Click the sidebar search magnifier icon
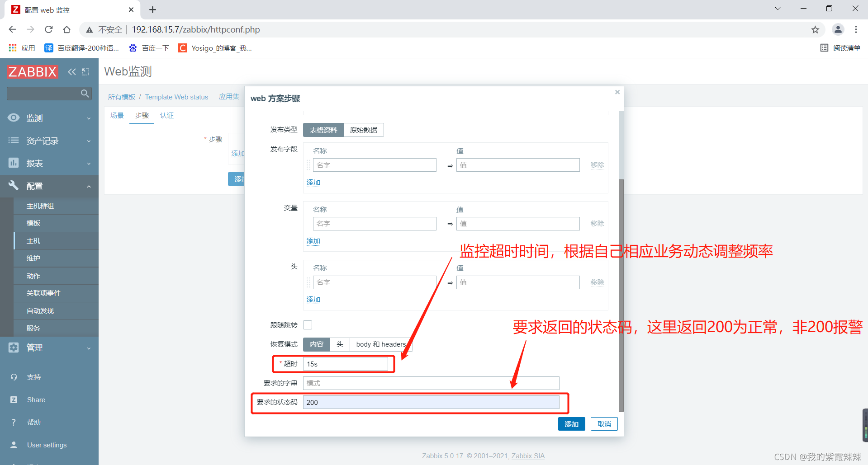This screenshot has width=868, height=465. (x=85, y=94)
